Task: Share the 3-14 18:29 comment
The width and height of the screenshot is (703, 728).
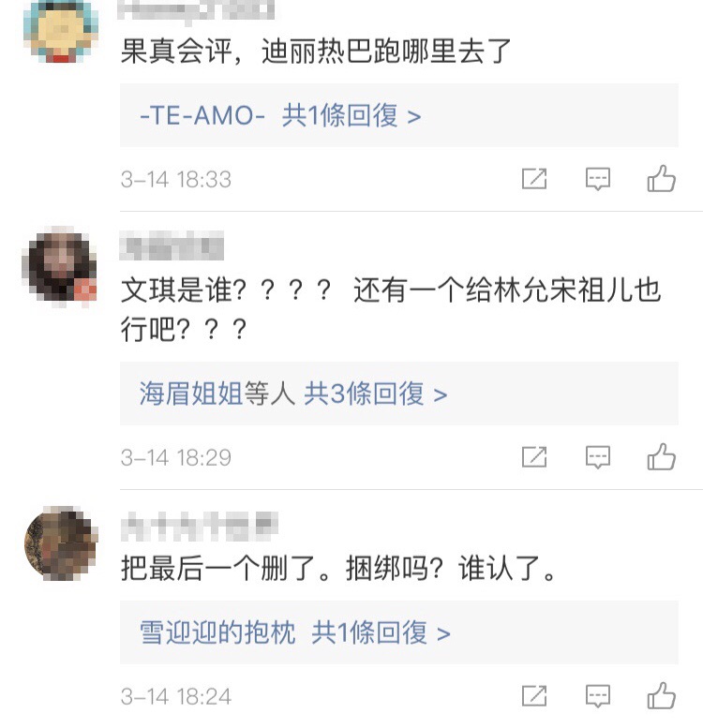Action: coord(533,457)
